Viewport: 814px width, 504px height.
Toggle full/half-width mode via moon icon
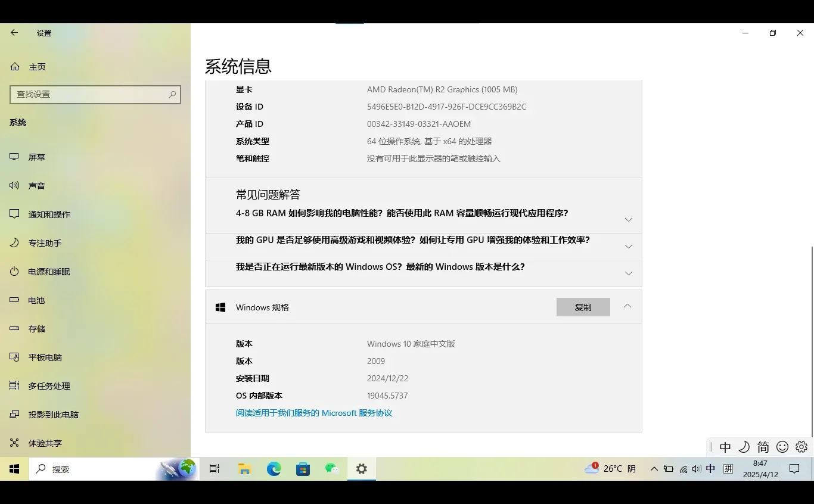744,446
